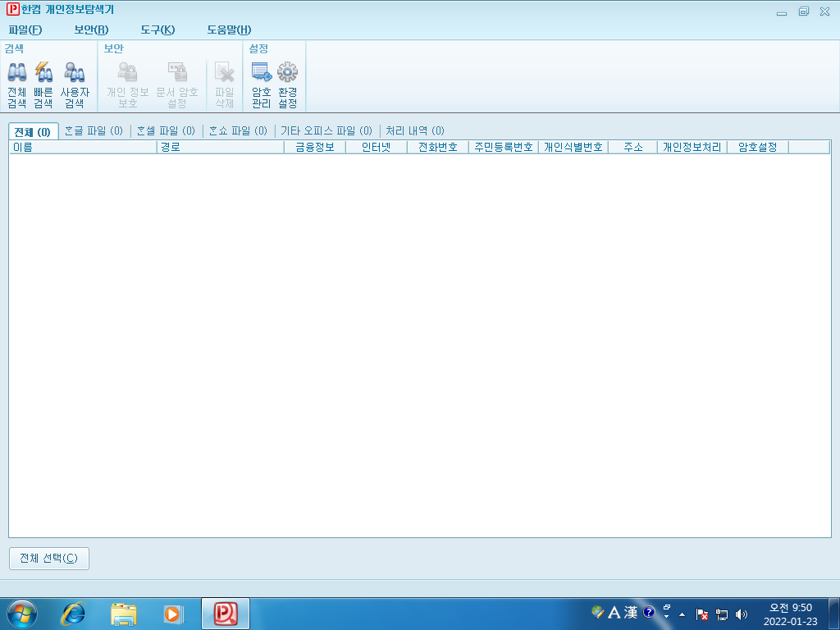Click 주민등록번호 column header
Screen dimensions: 840x630
[504, 147]
